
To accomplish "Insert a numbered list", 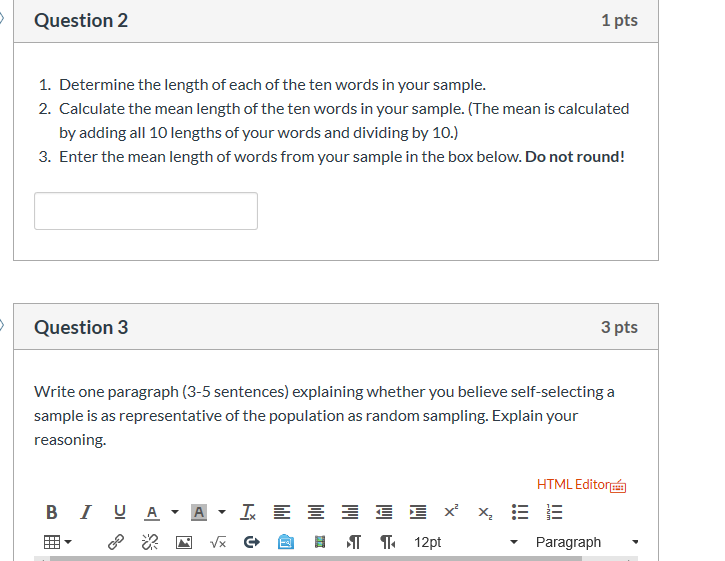I will 554,512.
